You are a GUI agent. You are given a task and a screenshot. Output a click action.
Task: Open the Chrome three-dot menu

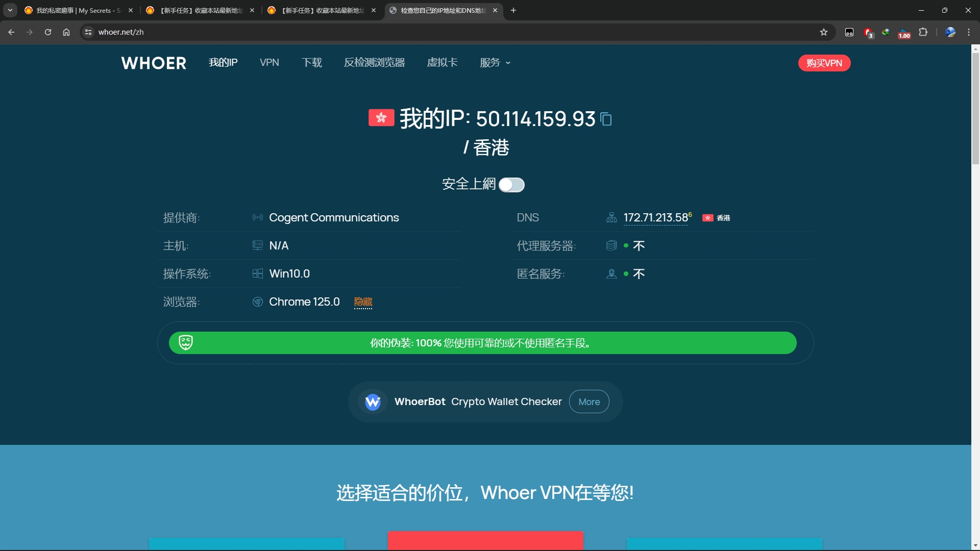969,32
